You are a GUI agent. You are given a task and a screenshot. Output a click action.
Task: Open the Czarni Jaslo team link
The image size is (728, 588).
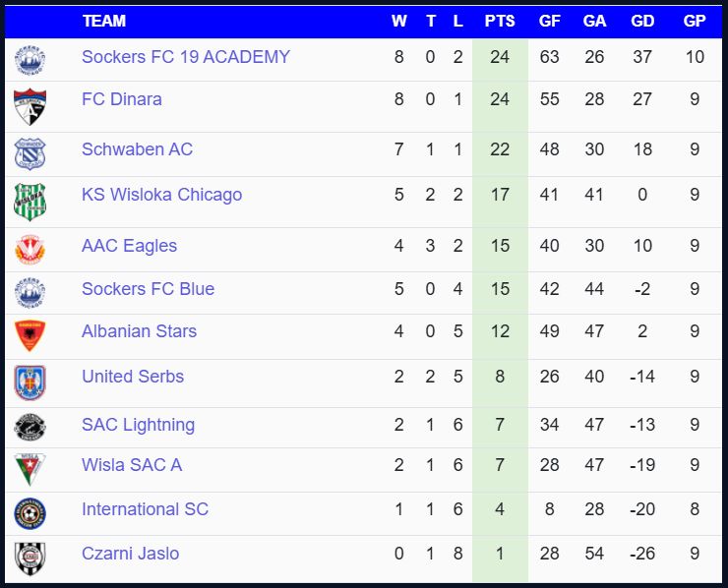[x=130, y=554]
